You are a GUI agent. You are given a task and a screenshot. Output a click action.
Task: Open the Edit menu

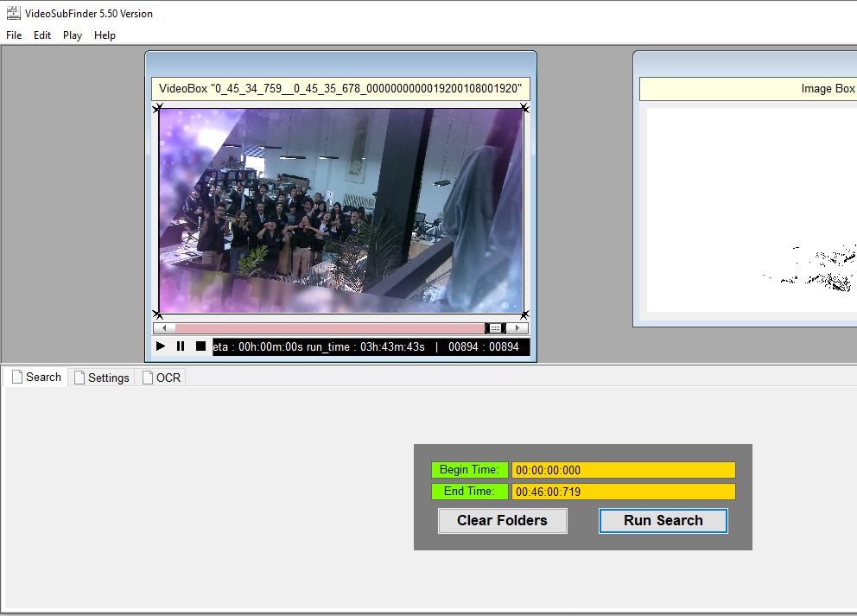(x=42, y=35)
